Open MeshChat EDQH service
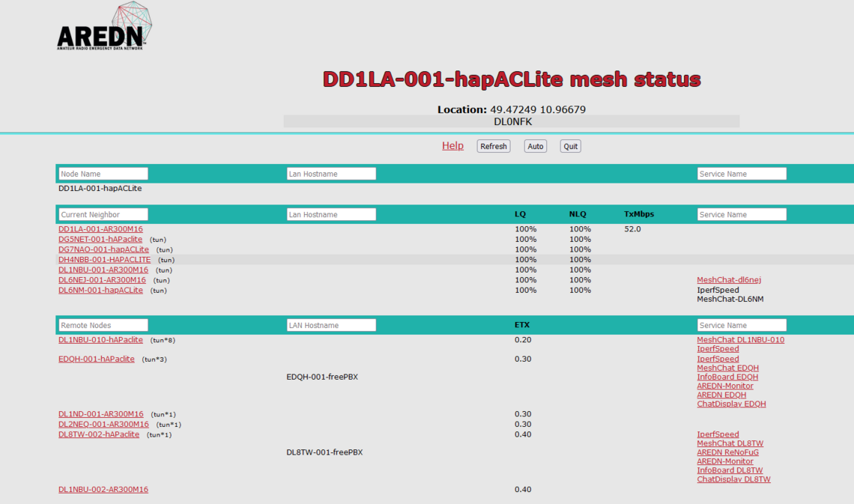 click(727, 368)
